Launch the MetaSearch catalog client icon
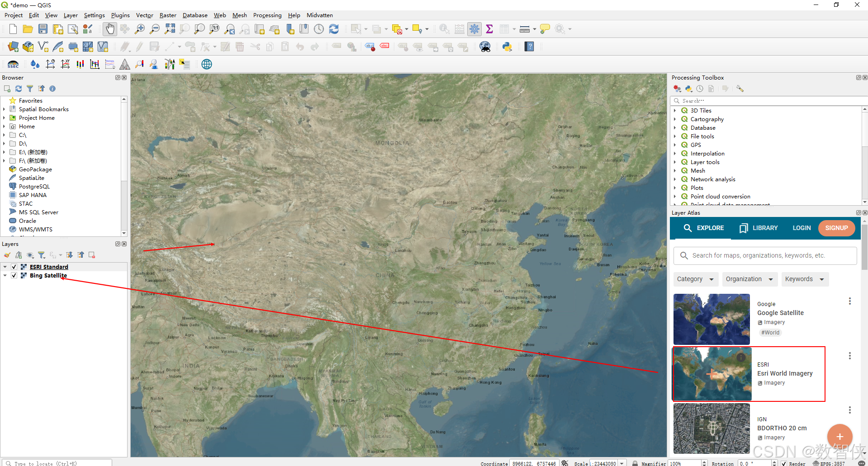868x466 pixels. [x=485, y=47]
